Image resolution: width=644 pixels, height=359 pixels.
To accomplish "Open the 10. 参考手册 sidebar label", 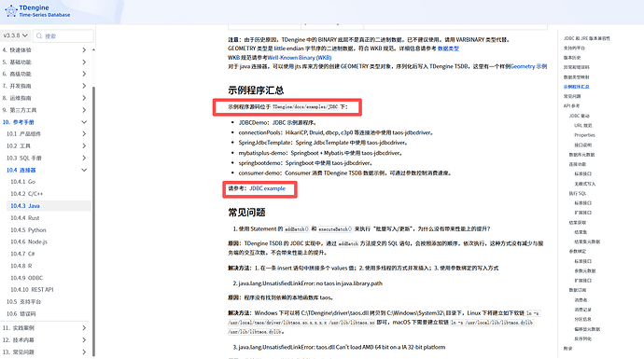I will pyautogui.click(x=18, y=122).
